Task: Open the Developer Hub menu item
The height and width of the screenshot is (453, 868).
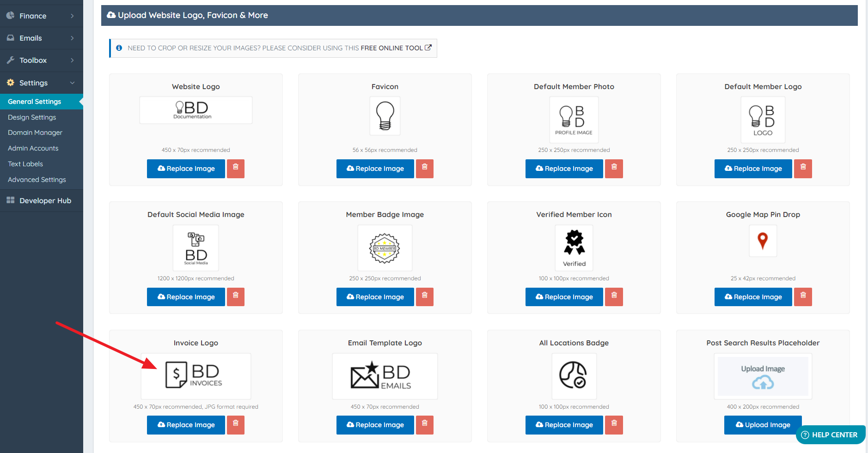Action: 42,200
